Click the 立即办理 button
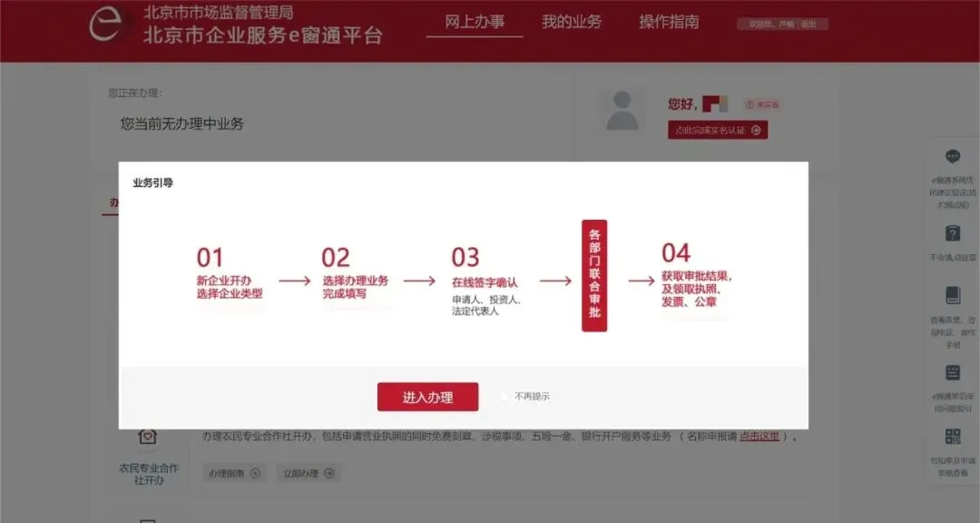This screenshot has height=523, width=980. (x=309, y=474)
